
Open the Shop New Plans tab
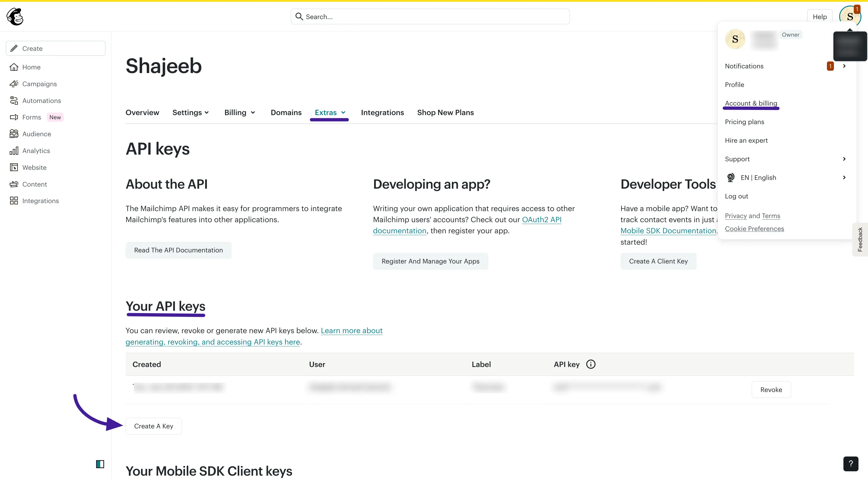pyautogui.click(x=445, y=113)
